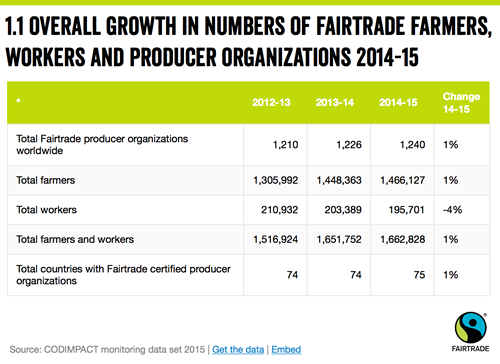Click the chart title heading text

(248, 41)
